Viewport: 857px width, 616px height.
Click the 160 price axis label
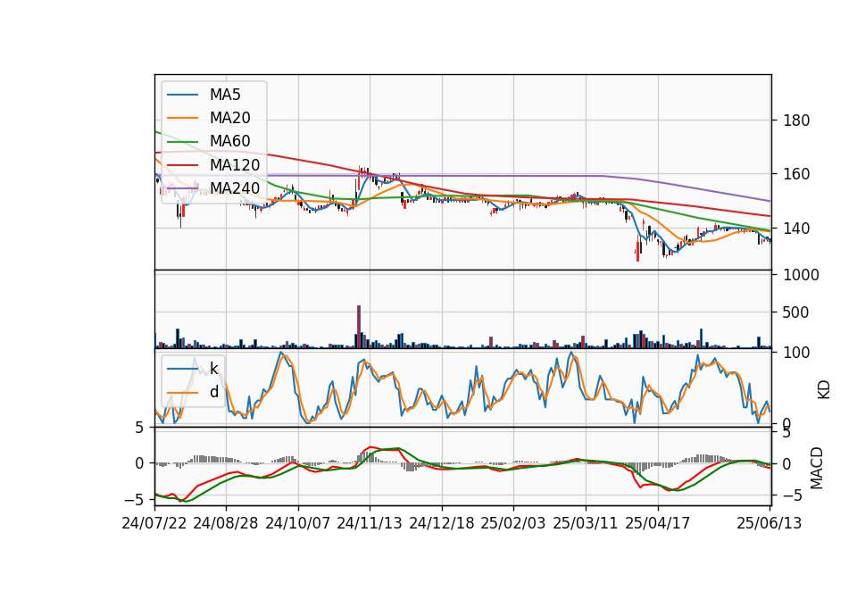(796, 174)
